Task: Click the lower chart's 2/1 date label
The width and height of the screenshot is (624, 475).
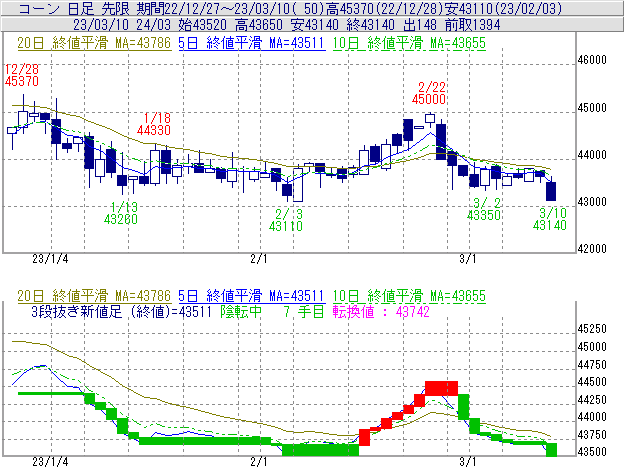Action: 259,462
